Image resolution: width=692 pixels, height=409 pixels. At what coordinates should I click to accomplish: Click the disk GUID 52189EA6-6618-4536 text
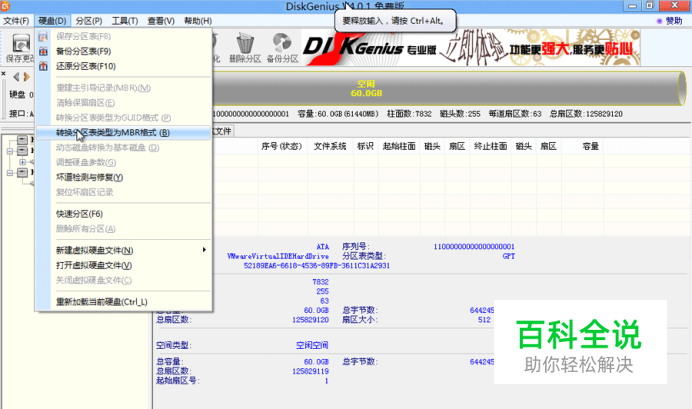(317, 266)
